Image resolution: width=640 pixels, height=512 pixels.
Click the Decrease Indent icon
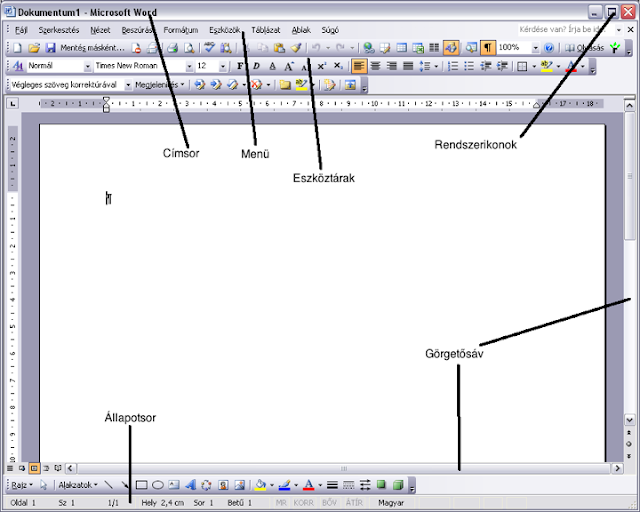[x=485, y=66]
